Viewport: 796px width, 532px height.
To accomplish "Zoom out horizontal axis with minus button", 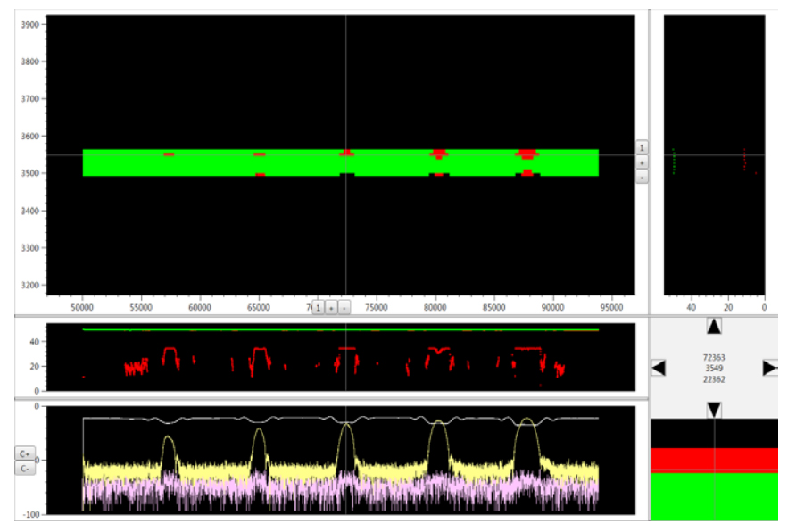I will point(344,307).
